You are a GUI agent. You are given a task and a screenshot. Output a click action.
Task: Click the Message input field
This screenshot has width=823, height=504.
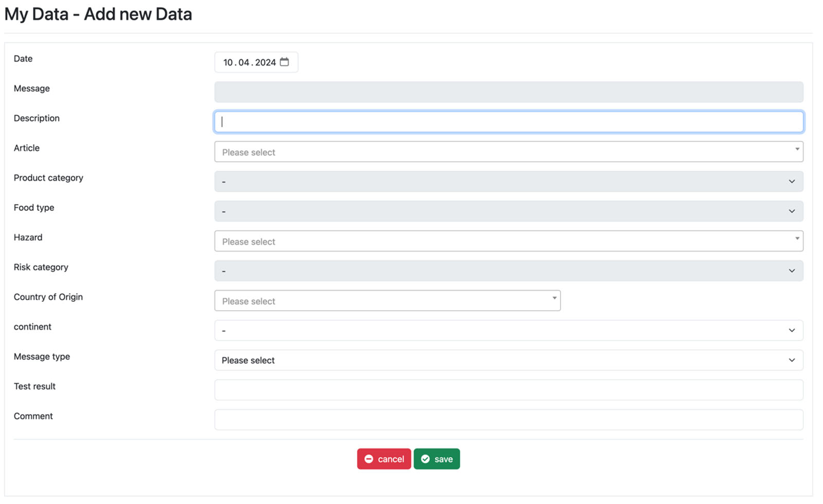tap(508, 92)
